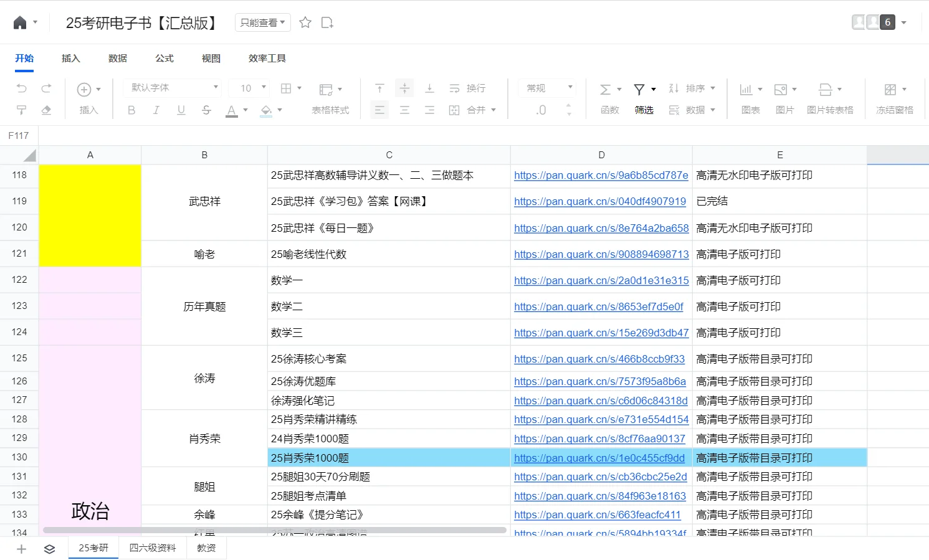Click the horizontal scrollbar

pyautogui.click(x=274, y=530)
